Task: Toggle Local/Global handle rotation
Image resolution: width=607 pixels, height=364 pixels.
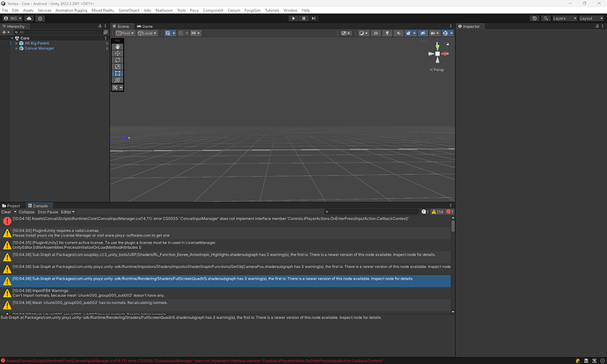Action: click(x=148, y=33)
